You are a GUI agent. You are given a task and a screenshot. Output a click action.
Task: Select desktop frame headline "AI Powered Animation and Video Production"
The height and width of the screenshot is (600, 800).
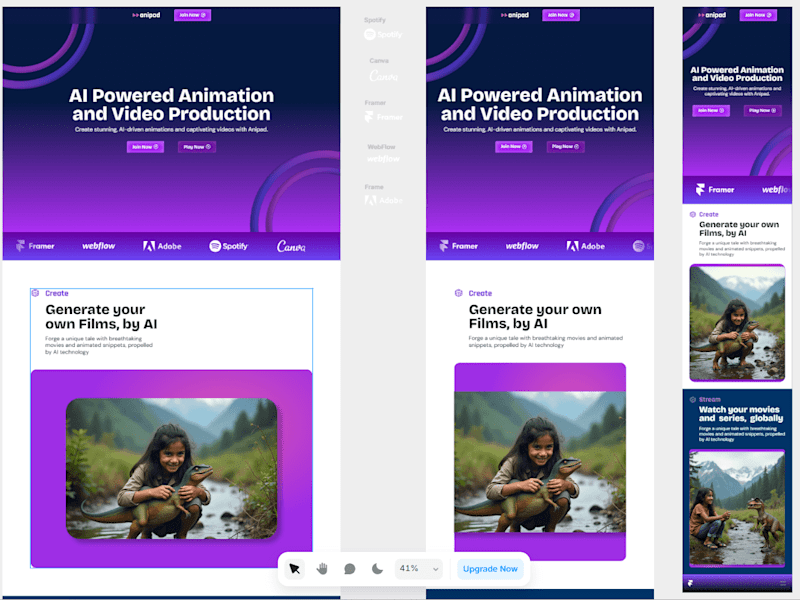coord(171,105)
